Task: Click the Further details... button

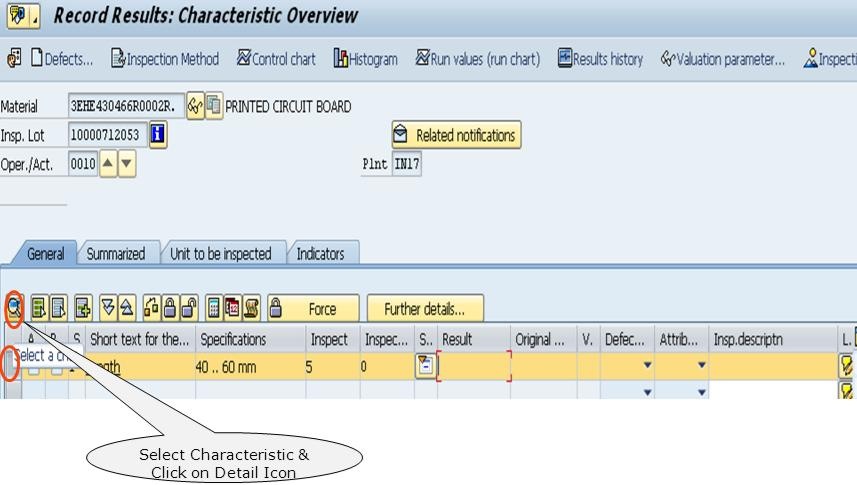Action: point(425,309)
